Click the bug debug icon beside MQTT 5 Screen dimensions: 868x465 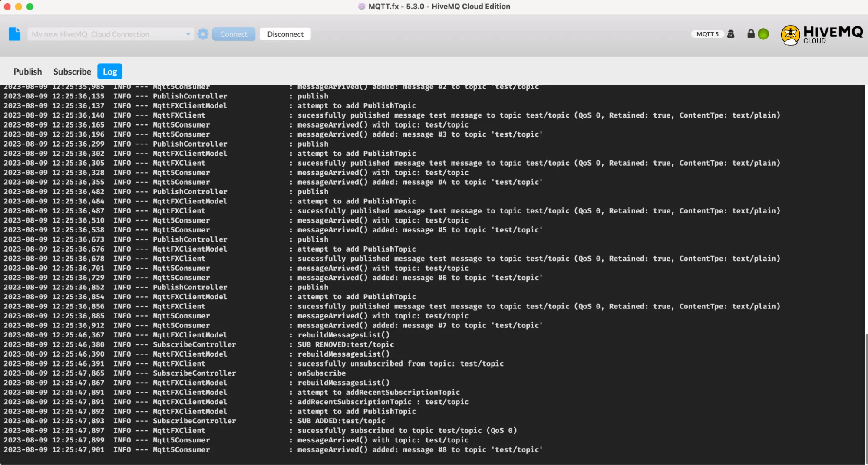click(731, 34)
